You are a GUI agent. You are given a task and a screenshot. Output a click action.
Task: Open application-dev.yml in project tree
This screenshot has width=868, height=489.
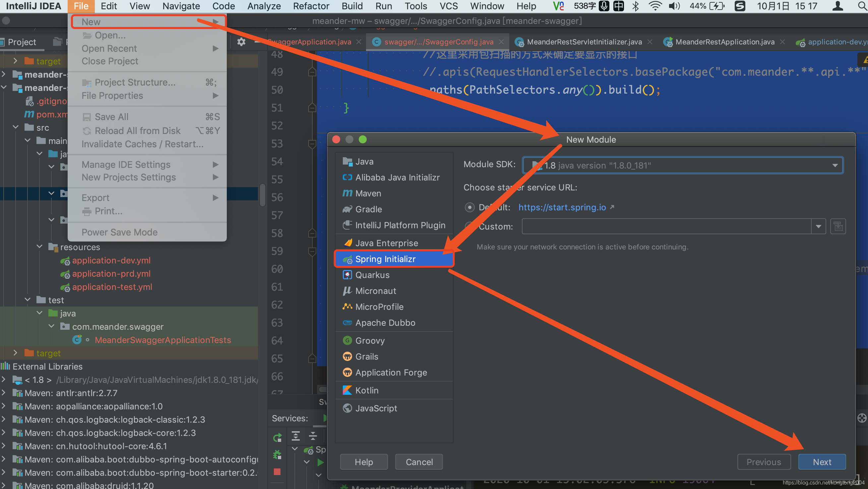tap(111, 260)
